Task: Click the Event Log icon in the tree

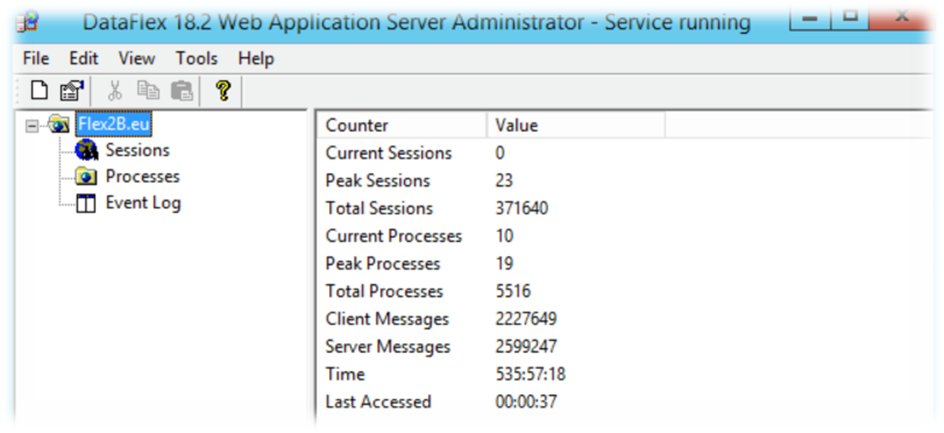Action: 86,204
